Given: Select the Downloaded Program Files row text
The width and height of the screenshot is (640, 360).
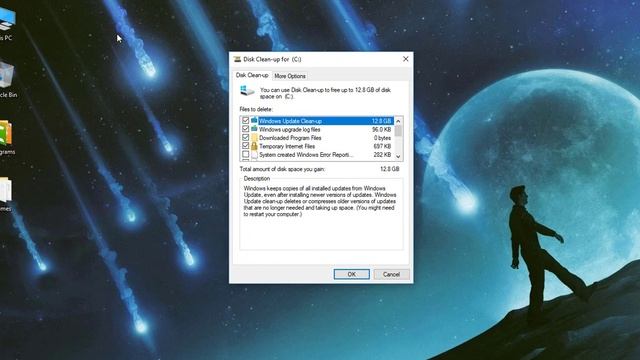Looking at the screenshot, I should tap(290, 138).
